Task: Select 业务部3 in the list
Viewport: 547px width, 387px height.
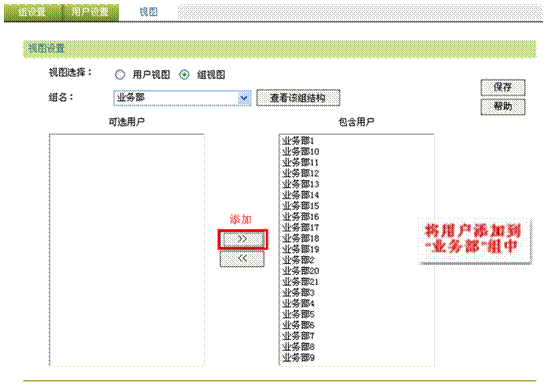Action: click(298, 292)
